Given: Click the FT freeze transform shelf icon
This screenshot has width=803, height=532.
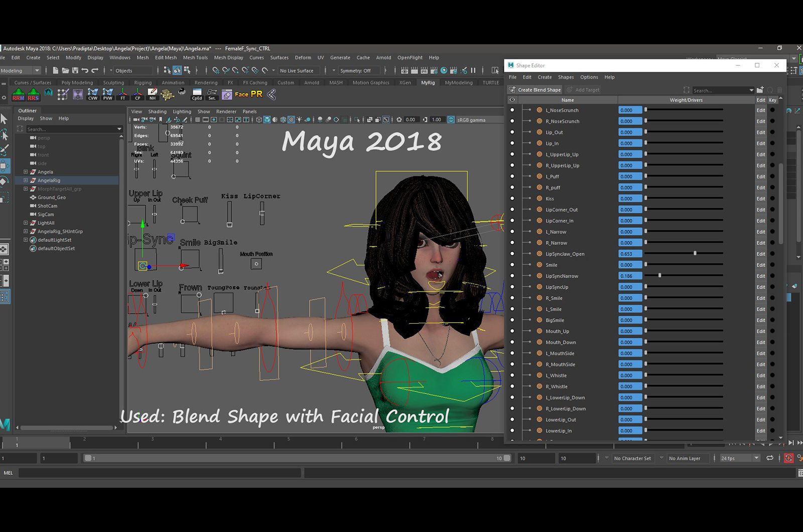Looking at the screenshot, I should [123, 94].
